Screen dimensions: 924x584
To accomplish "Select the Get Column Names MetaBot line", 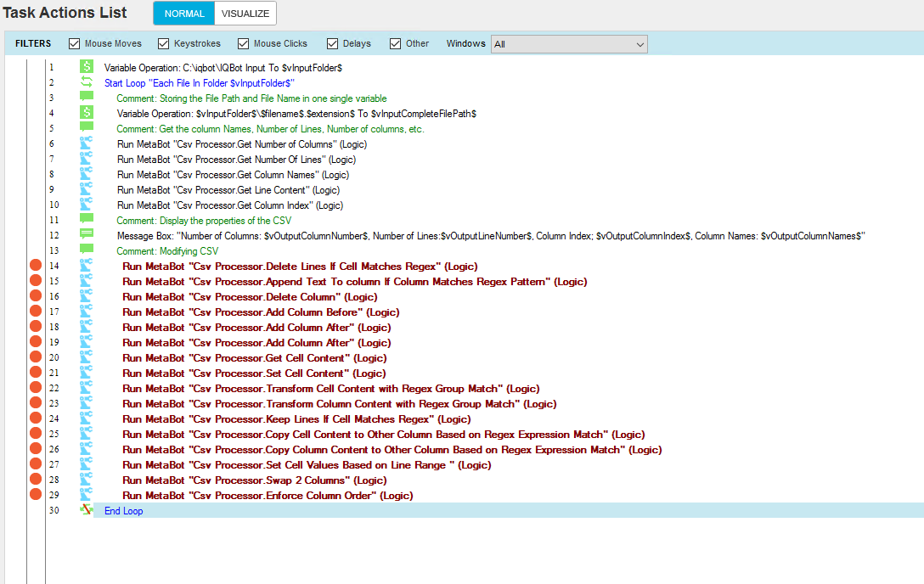I will click(x=233, y=175).
